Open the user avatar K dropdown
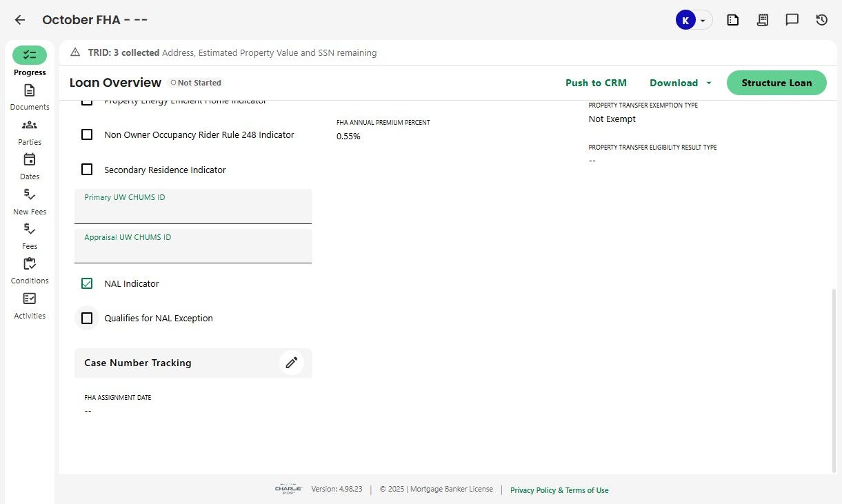This screenshot has height=504, width=842. click(x=693, y=20)
